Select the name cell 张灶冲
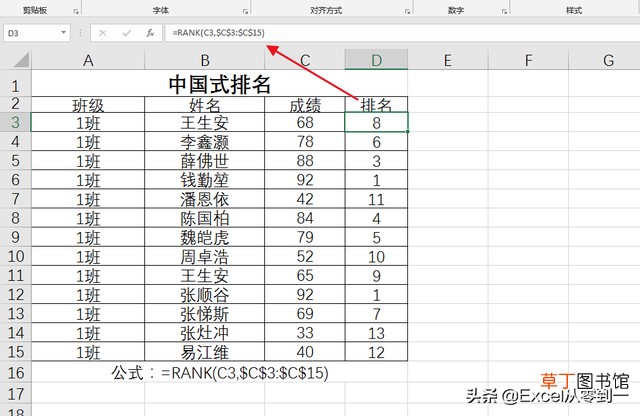This screenshot has height=416, width=640. tap(204, 333)
